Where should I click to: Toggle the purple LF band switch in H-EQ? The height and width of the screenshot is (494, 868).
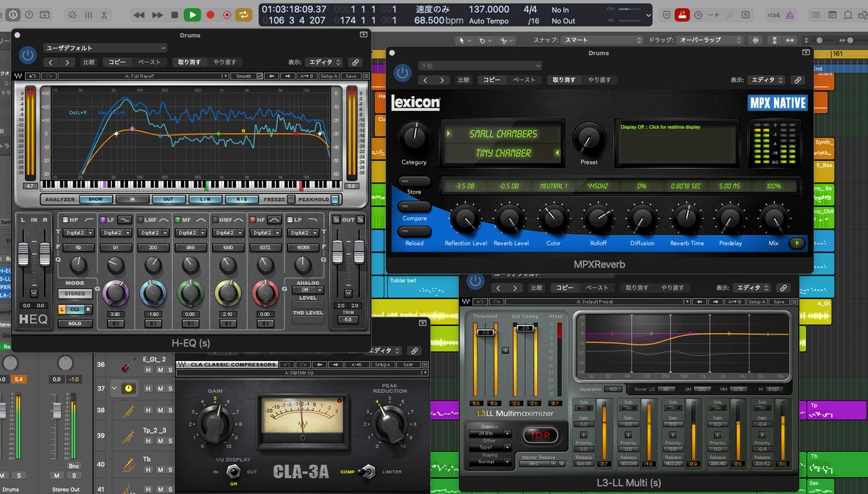point(102,220)
